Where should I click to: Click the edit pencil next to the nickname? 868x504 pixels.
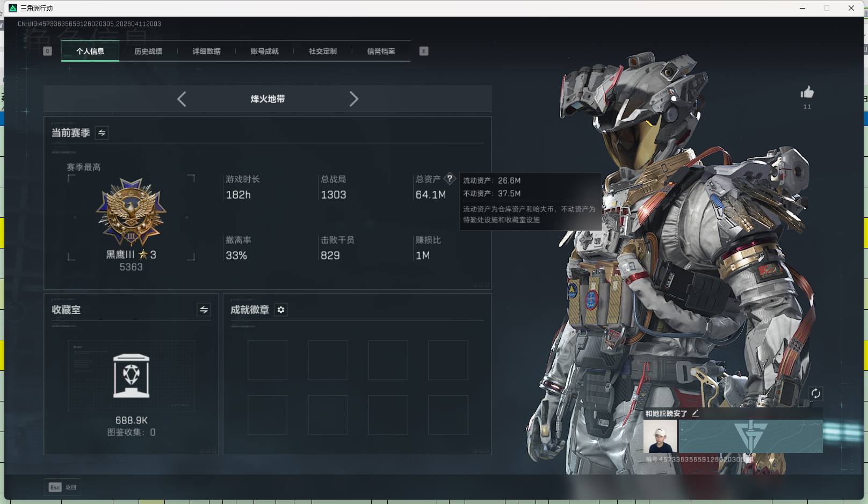point(695,413)
